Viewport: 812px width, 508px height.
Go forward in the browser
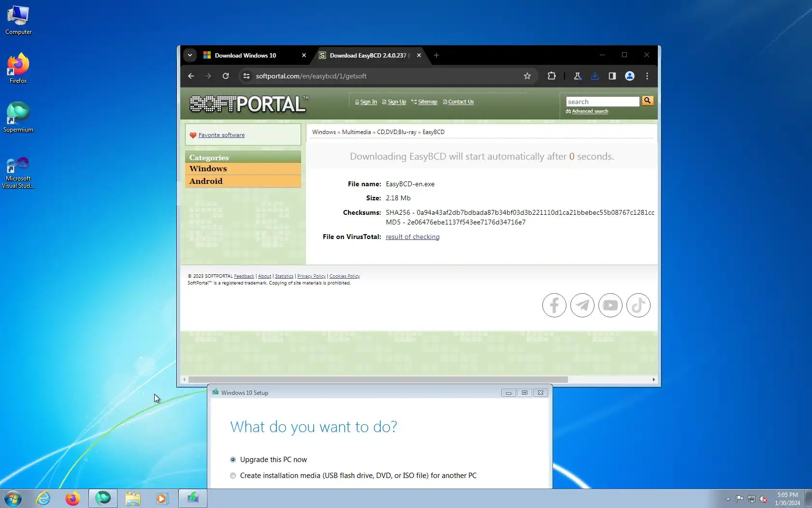[208, 76]
